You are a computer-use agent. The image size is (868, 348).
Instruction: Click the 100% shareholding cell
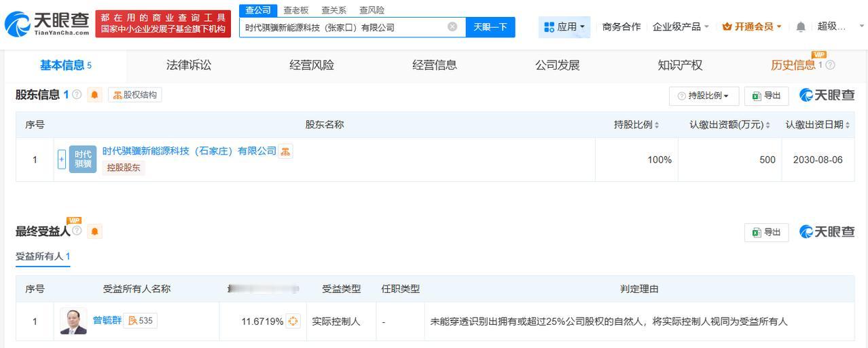point(637,159)
